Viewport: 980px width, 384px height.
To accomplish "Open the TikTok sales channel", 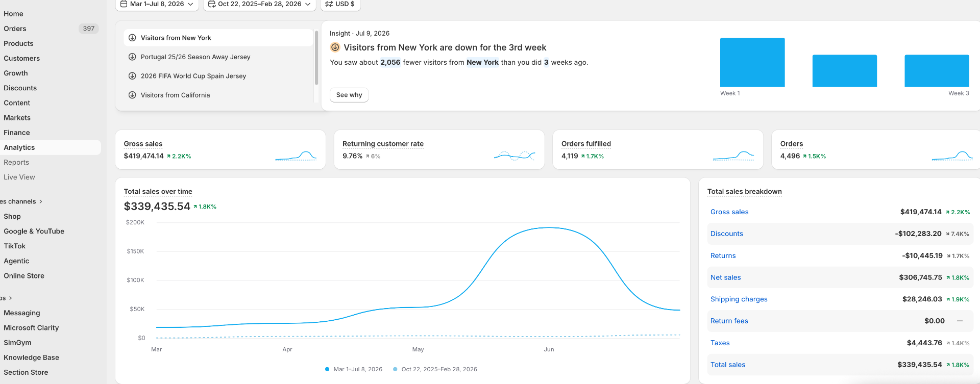I will [x=15, y=246].
